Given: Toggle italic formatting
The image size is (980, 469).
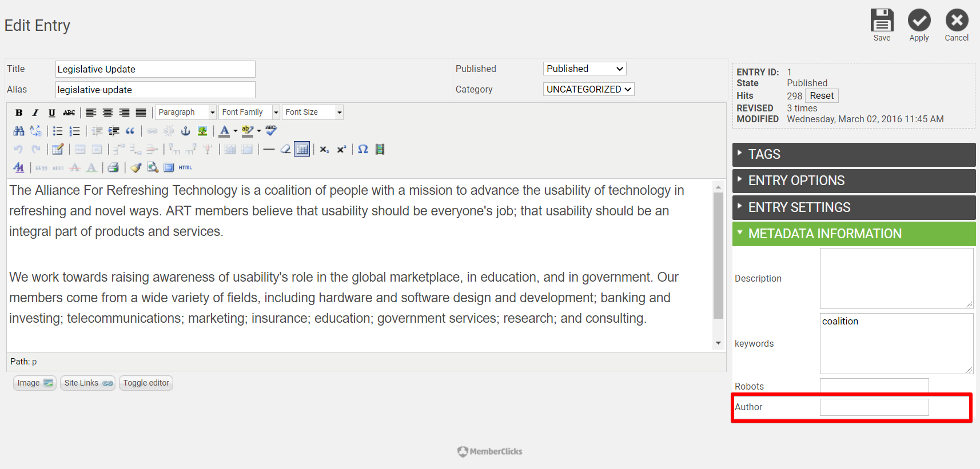Looking at the screenshot, I should pos(35,113).
